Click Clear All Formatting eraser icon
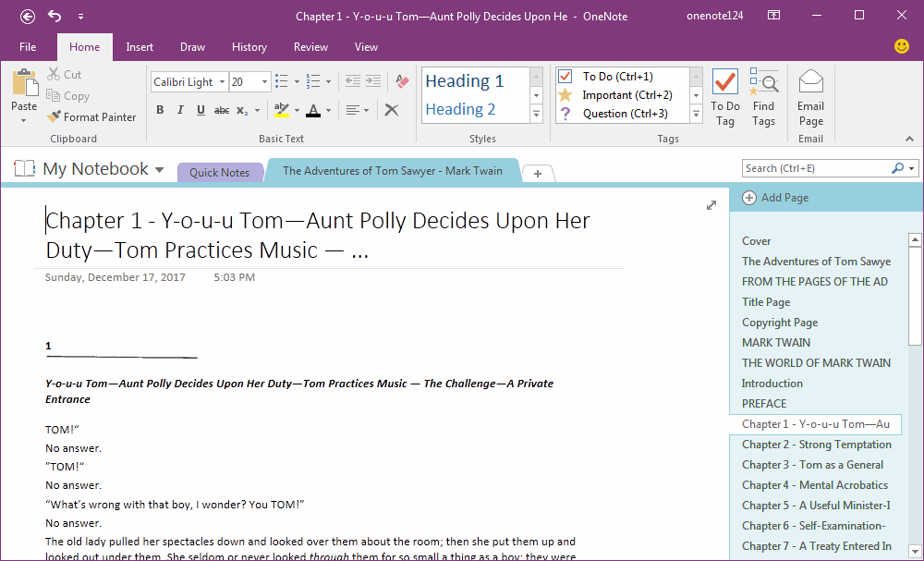The height and width of the screenshot is (561, 924). [403, 81]
